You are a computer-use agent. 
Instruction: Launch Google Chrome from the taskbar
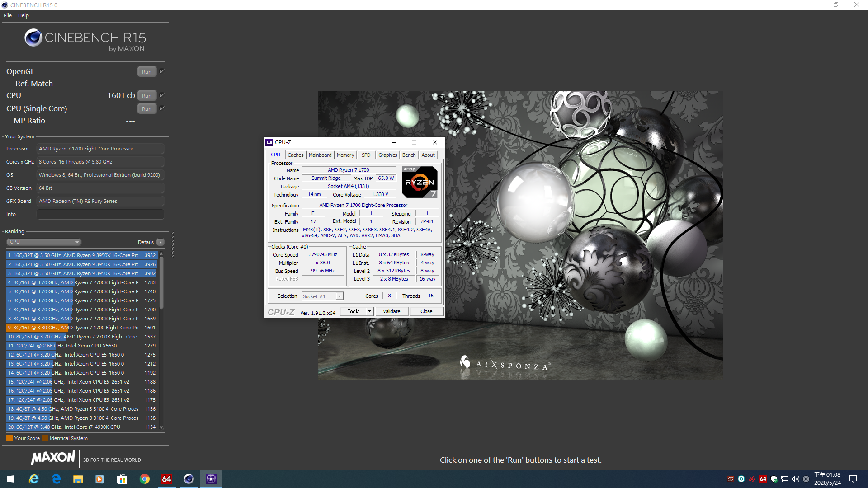pyautogui.click(x=144, y=479)
